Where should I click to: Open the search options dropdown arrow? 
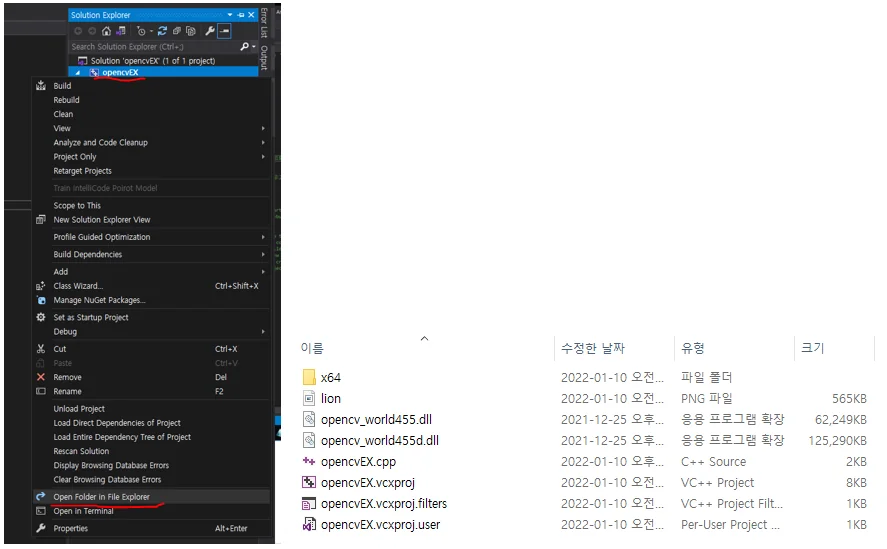[254, 46]
